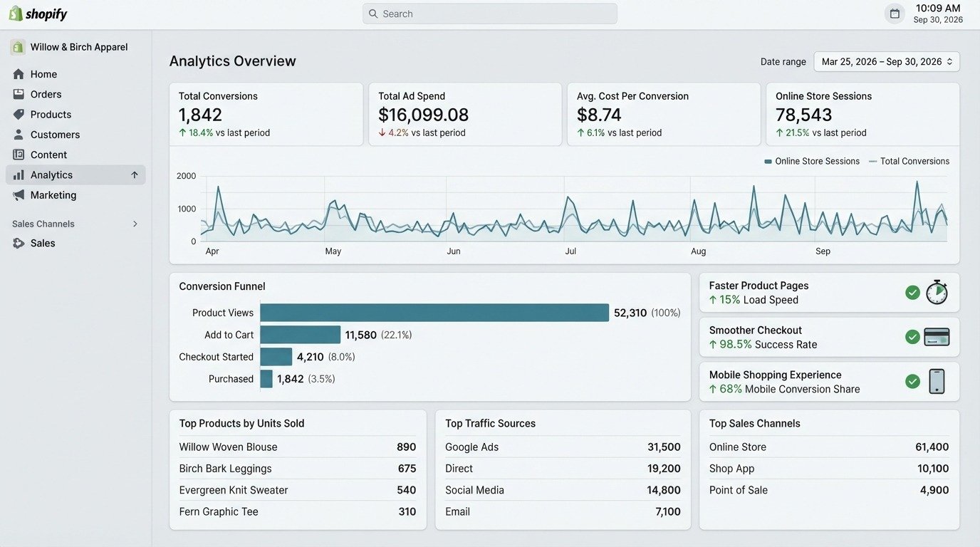Click the Home house icon in sidebar
The height and width of the screenshot is (547, 980).
tap(19, 74)
